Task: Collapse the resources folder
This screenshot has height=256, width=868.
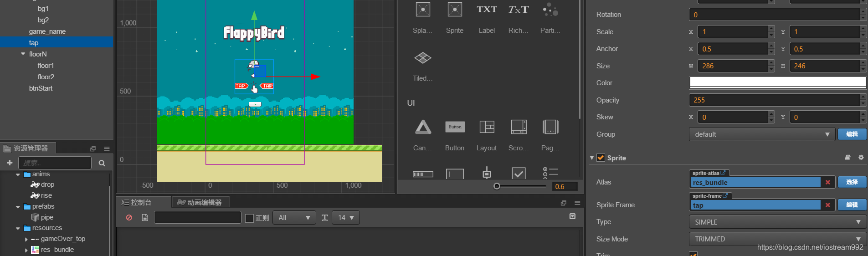Action: click(18, 228)
